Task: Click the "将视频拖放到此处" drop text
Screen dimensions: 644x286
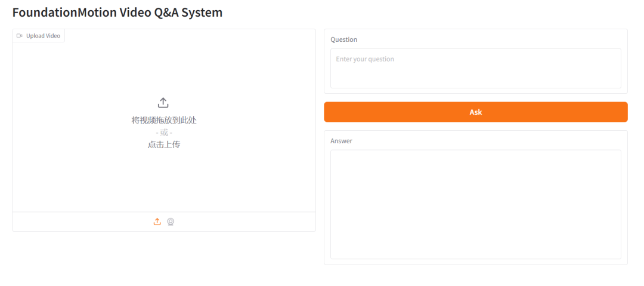Action: (163, 120)
